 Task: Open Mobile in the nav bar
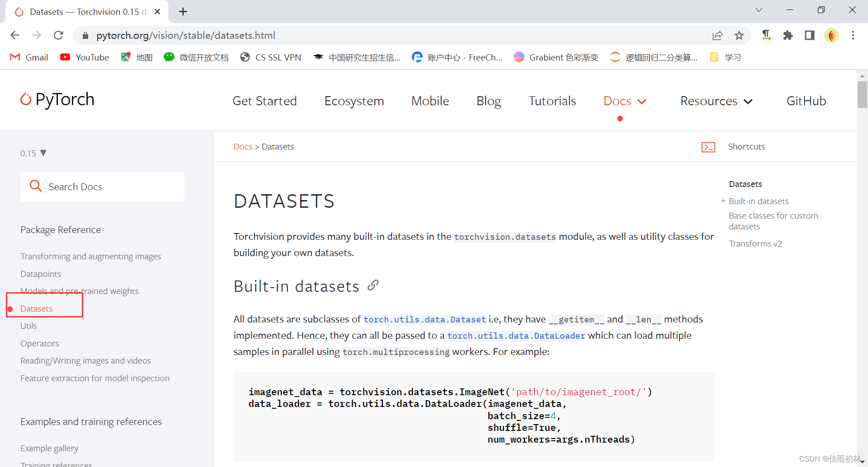point(430,101)
